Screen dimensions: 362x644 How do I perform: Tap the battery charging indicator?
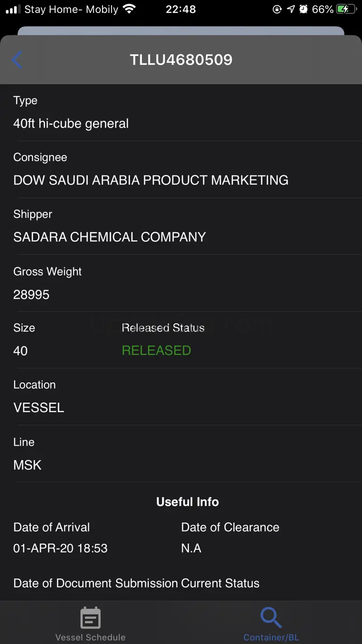tap(347, 9)
